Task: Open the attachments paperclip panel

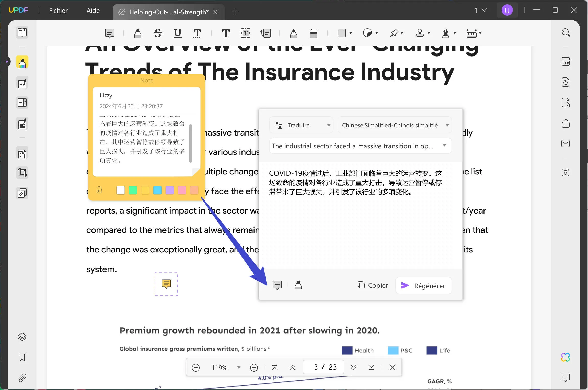Action: click(22, 378)
